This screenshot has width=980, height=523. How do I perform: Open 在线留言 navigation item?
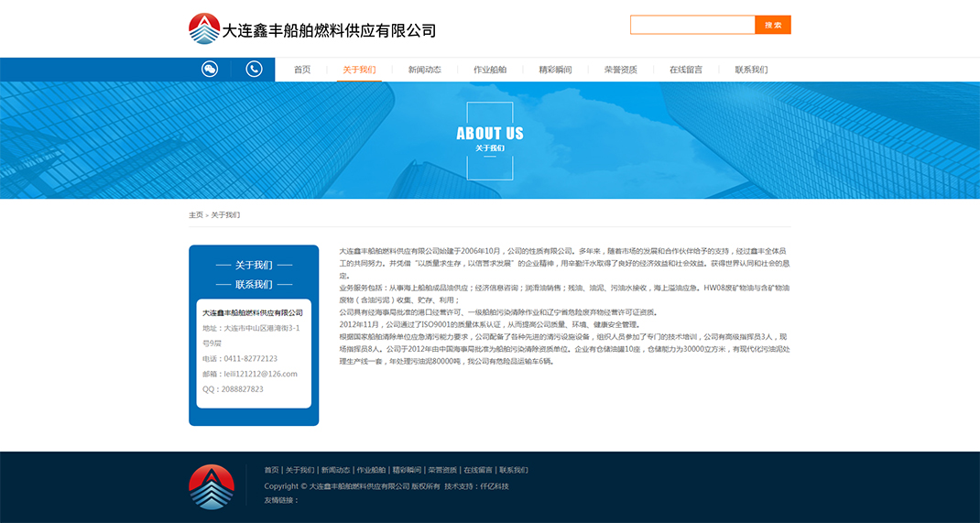[686, 70]
